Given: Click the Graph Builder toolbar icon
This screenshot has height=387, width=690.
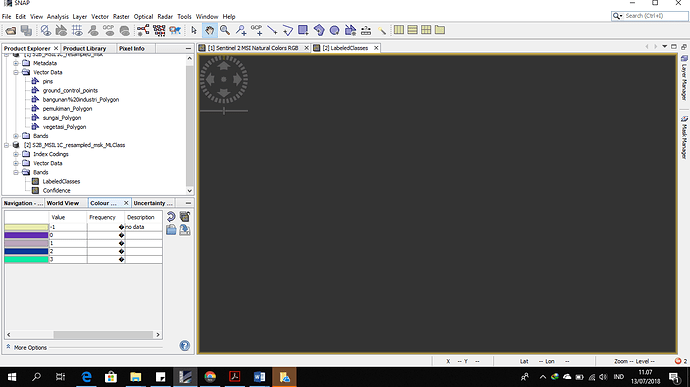Looking at the screenshot, I should coord(143,30).
